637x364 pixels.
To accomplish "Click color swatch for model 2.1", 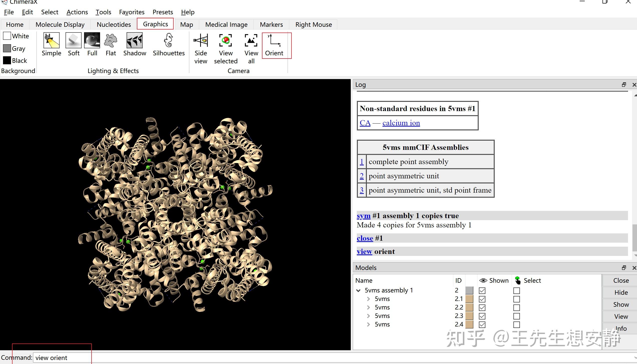I will click(469, 299).
